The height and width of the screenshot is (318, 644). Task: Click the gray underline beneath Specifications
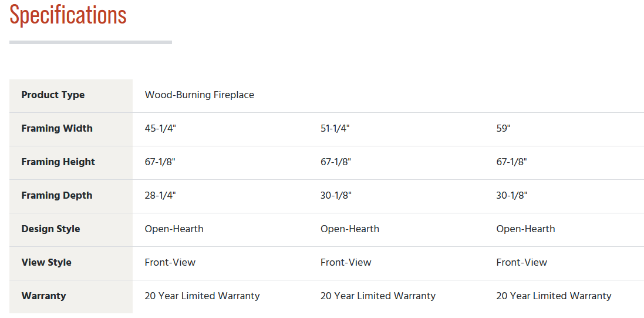(x=91, y=42)
